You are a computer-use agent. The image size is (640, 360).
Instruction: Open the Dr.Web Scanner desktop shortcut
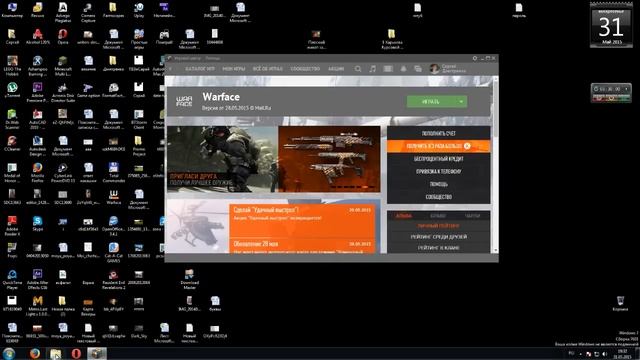click(x=12, y=119)
